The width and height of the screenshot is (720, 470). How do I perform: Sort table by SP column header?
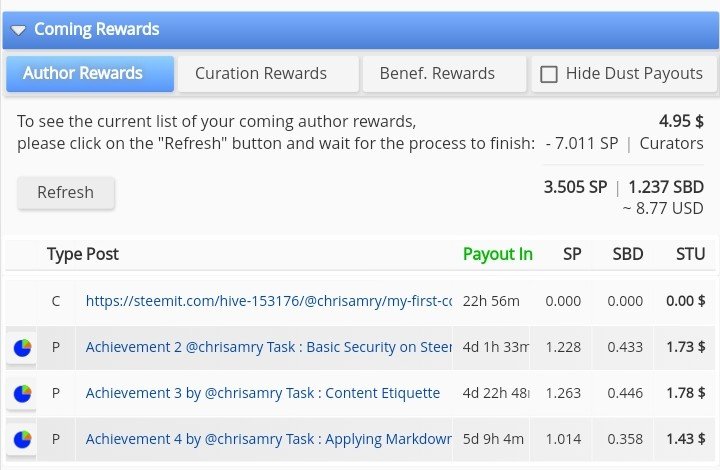[x=572, y=254]
